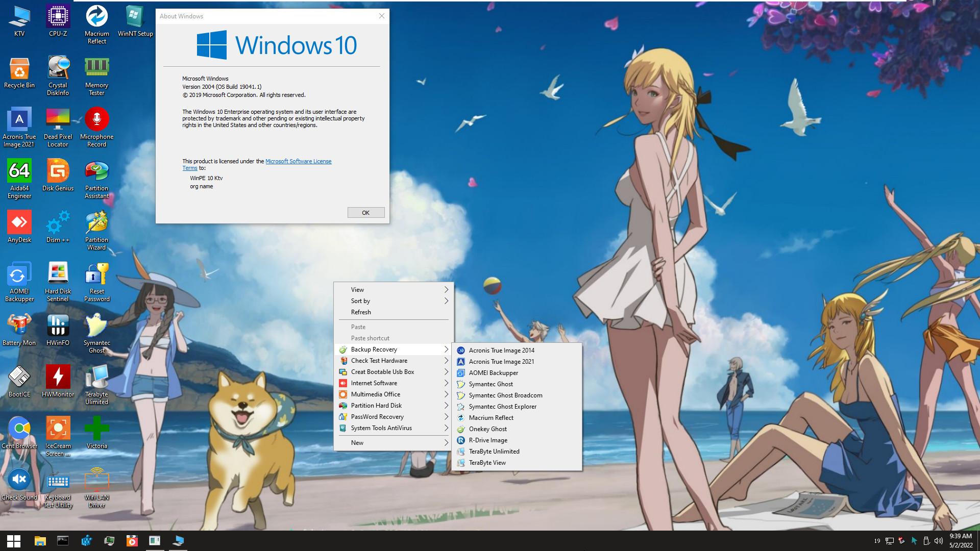980x551 pixels.
Task: Open the Check Sound icon
Action: [x=19, y=485]
